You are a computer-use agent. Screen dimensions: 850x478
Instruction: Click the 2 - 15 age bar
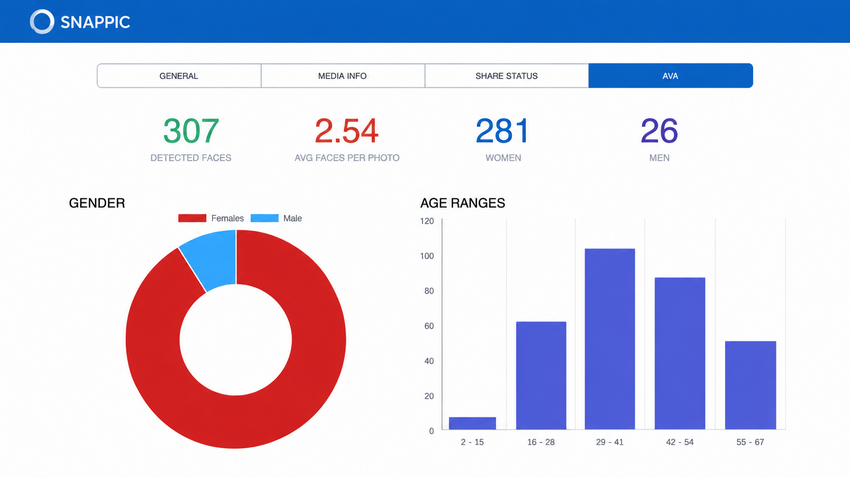[x=472, y=423]
